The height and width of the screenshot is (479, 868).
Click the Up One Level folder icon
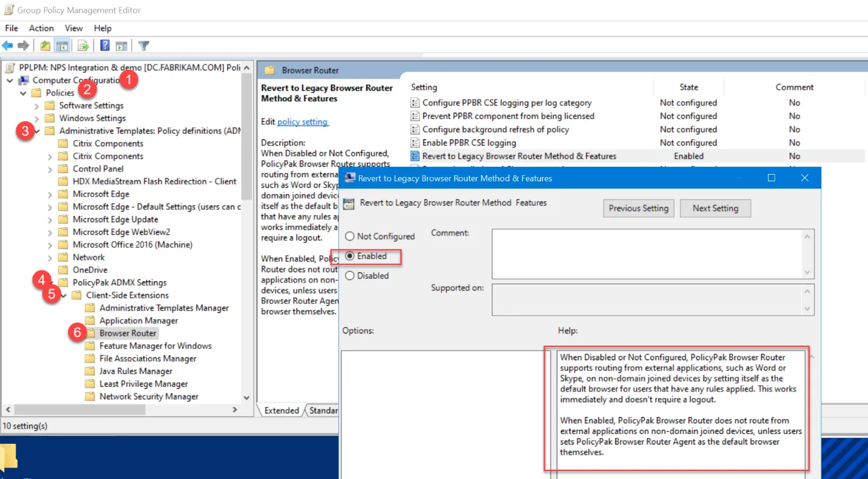tap(45, 45)
